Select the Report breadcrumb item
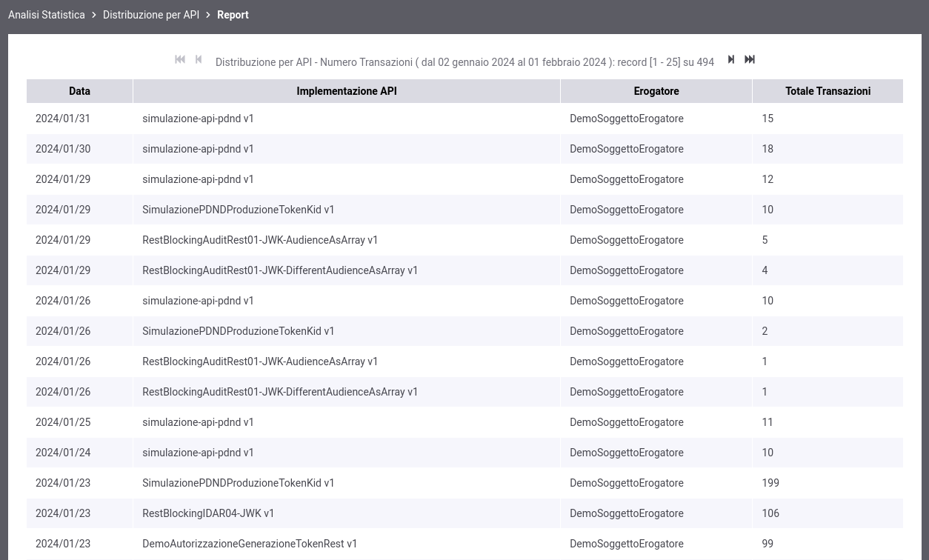 233,15
